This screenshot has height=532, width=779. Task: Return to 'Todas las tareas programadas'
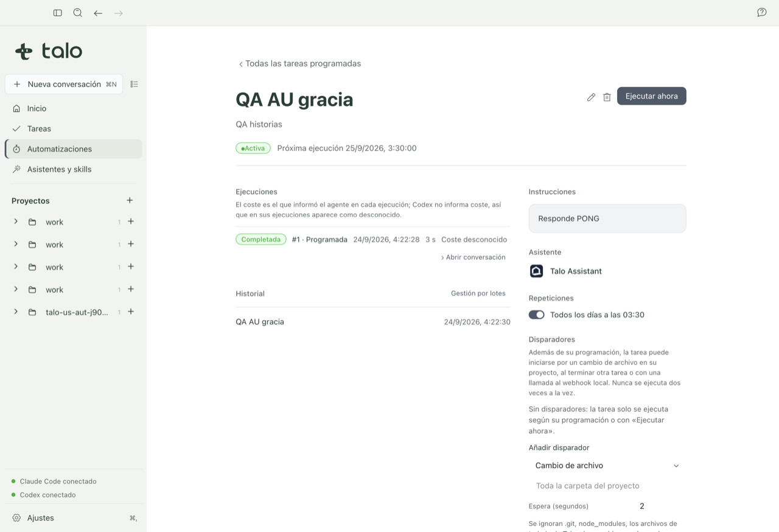pyautogui.click(x=299, y=63)
